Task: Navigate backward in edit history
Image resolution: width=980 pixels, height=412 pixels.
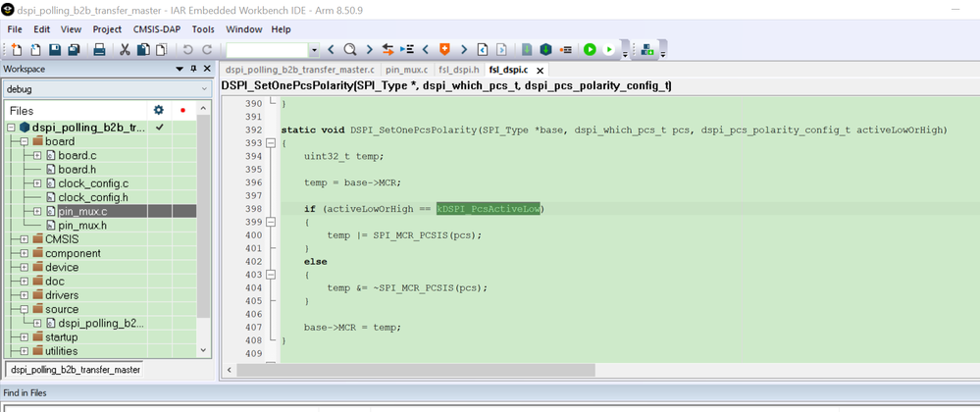Action: coord(482,49)
